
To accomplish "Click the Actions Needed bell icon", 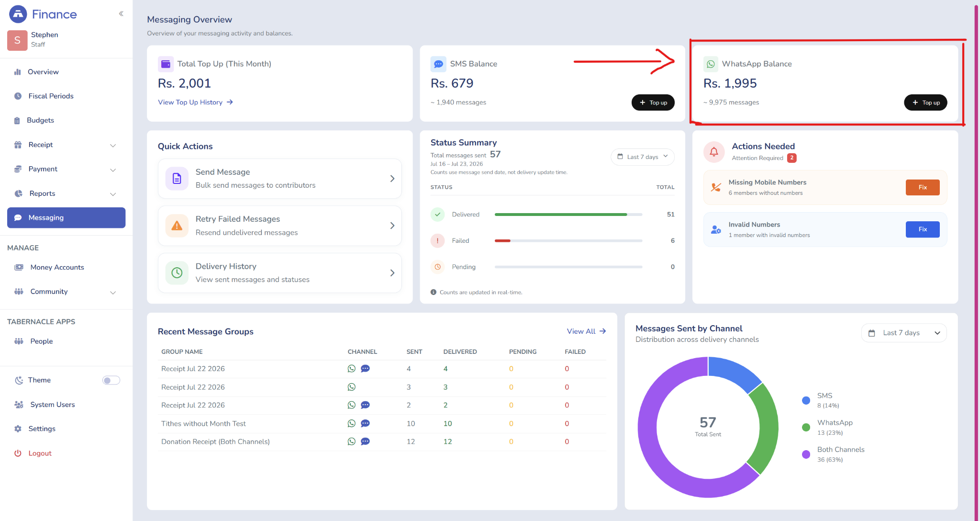I will [x=714, y=152].
